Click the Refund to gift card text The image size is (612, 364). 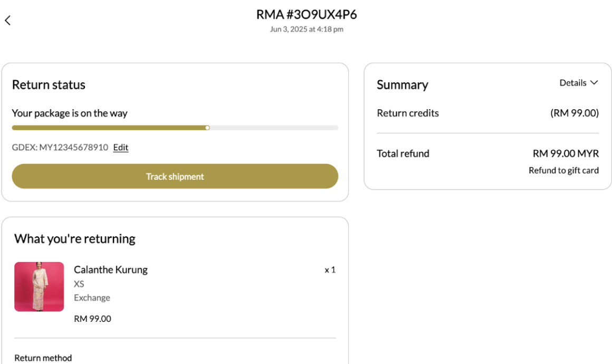563,170
